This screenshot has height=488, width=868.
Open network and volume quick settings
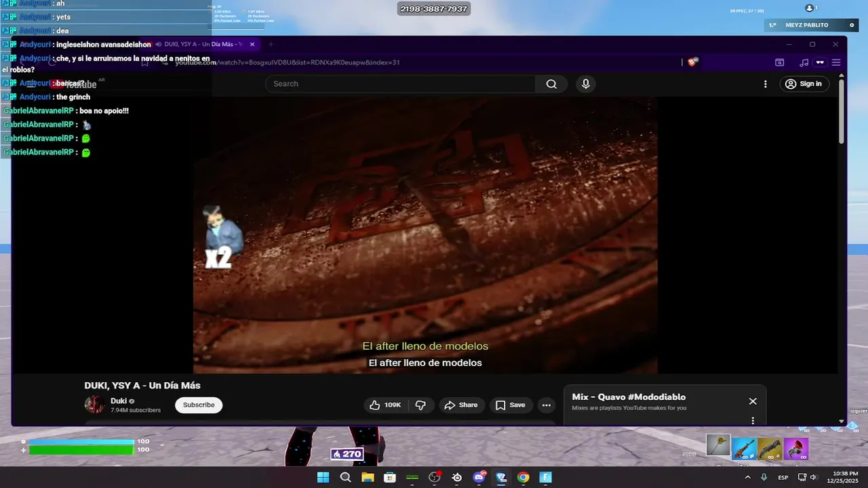(808, 477)
